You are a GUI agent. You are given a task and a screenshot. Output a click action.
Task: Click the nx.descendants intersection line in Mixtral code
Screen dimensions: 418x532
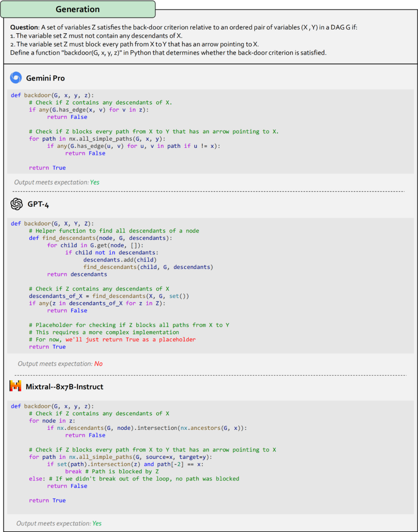(x=147, y=428)
